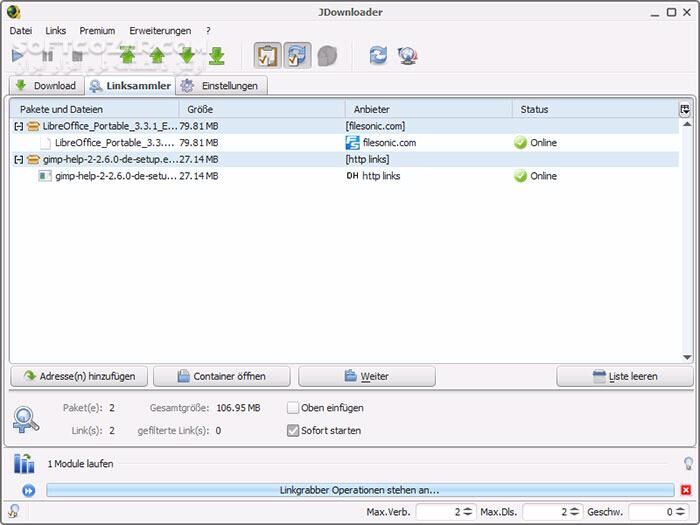Click Container öffnen button
This screenshot has height=525, width=700.
(222, 376)
